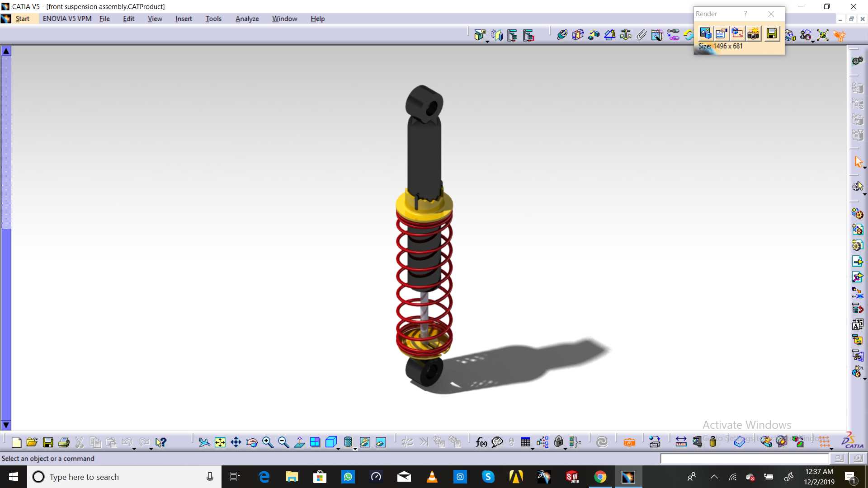Open a file with the folder icon
The height and width of the screenshot is (488, 868).
click(x=32, y=442)
